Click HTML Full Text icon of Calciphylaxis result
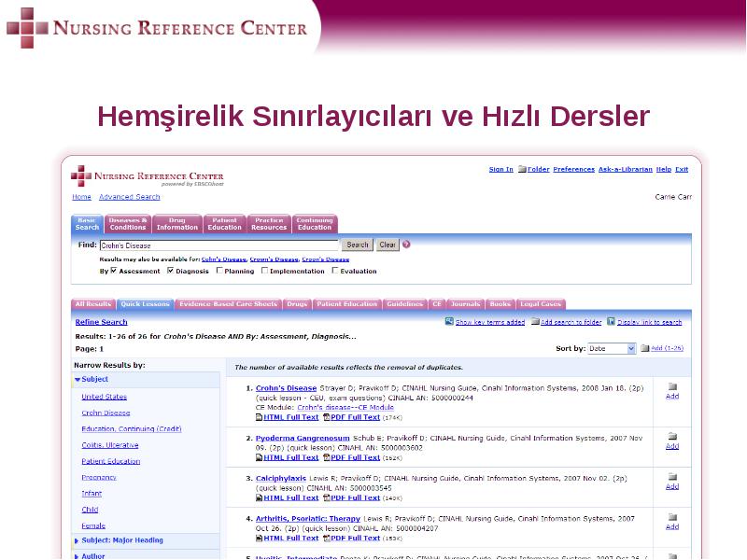This screenshot has height=560, width=747. [x=260, y=497]
